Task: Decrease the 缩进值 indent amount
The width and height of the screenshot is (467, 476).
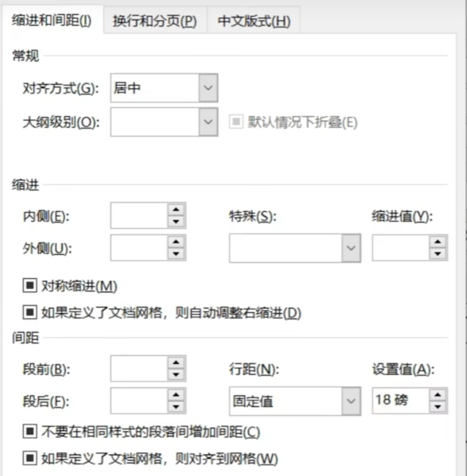Action: tap(438, 253)
